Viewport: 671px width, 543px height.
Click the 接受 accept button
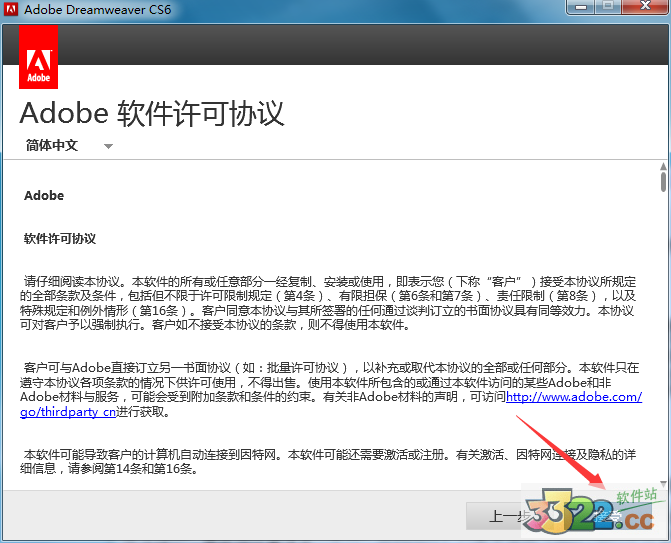[608, 516]
